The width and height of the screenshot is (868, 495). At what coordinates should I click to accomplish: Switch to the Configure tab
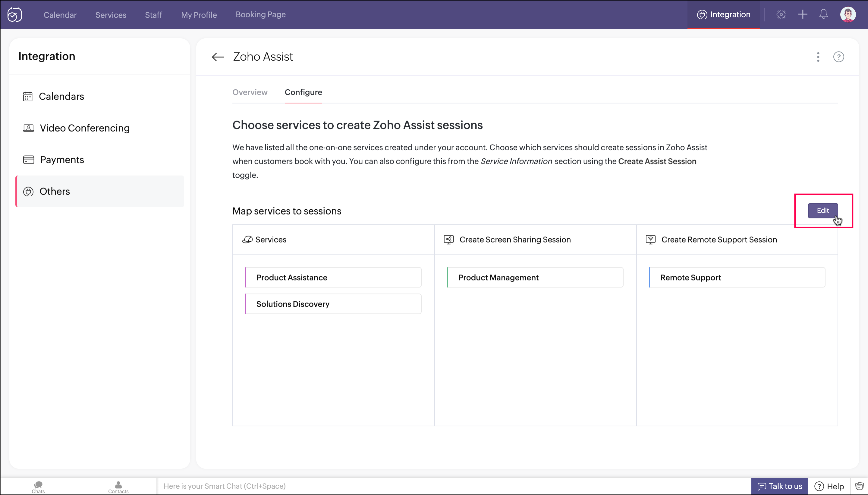(303, 92)
